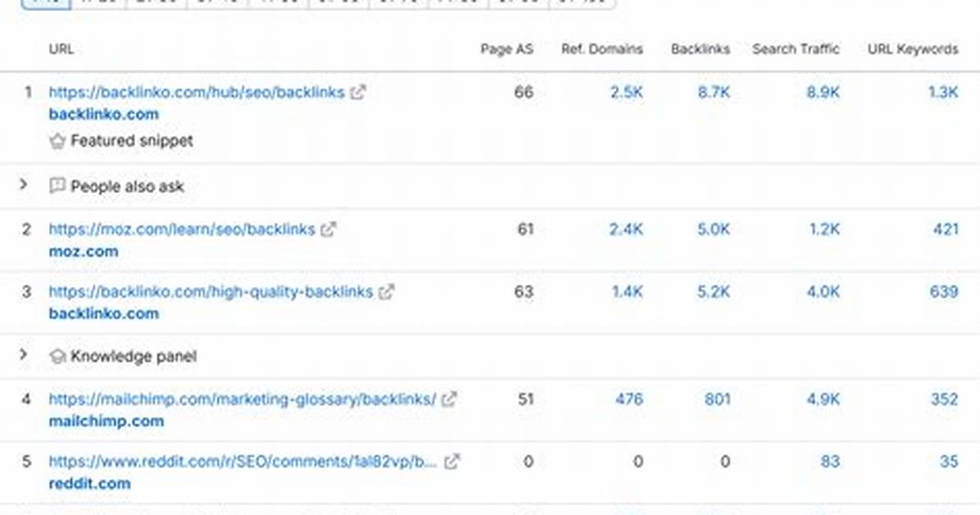The height and width of the screenshot is (515, 980).
Task: Sort by Backlinks column header
Action: [x=701, y=49]
